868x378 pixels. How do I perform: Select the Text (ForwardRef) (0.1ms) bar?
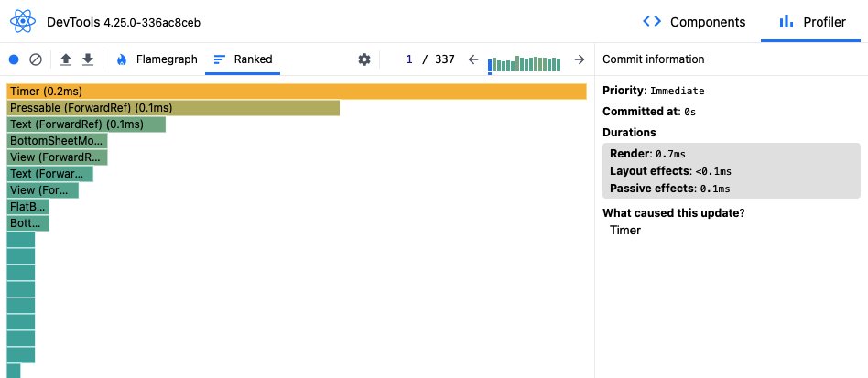(86, 124)
